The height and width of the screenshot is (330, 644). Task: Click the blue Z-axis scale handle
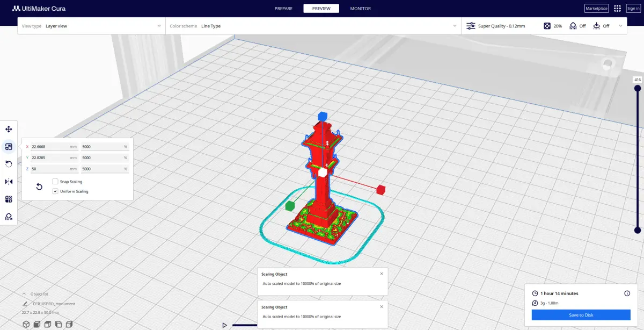coord(322,116)
